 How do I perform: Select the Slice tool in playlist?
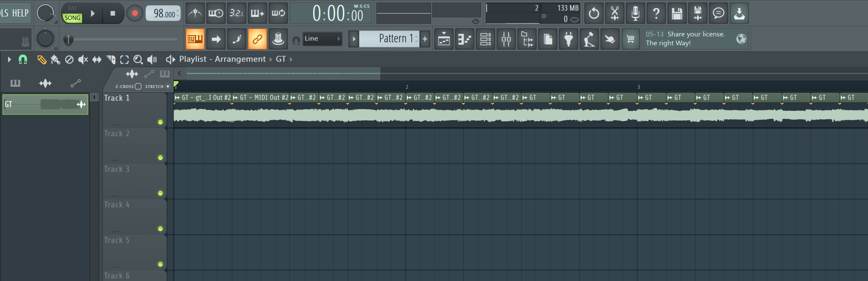[111, 60]
